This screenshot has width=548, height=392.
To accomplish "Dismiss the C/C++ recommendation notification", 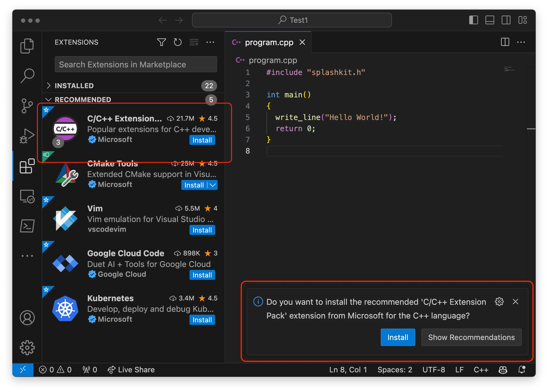I will point(515,301).
